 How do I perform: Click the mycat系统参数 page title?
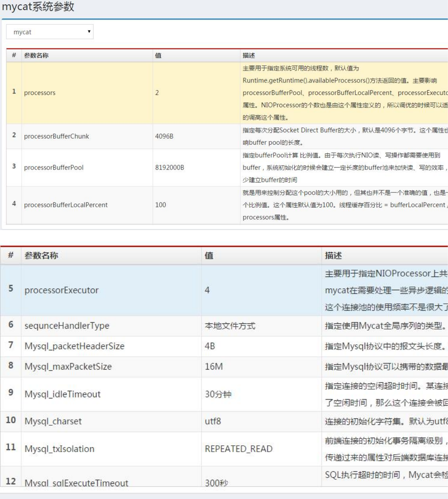coord(38,7)
